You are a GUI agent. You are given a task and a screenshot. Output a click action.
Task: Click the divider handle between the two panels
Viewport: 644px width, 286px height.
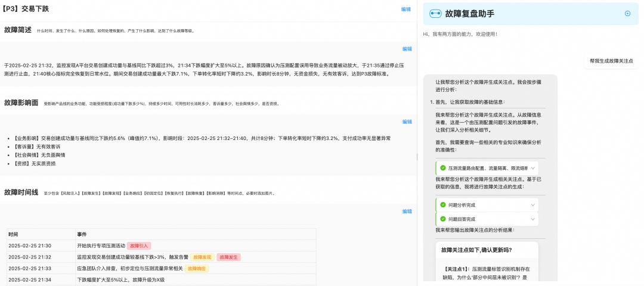coord(417,157)
